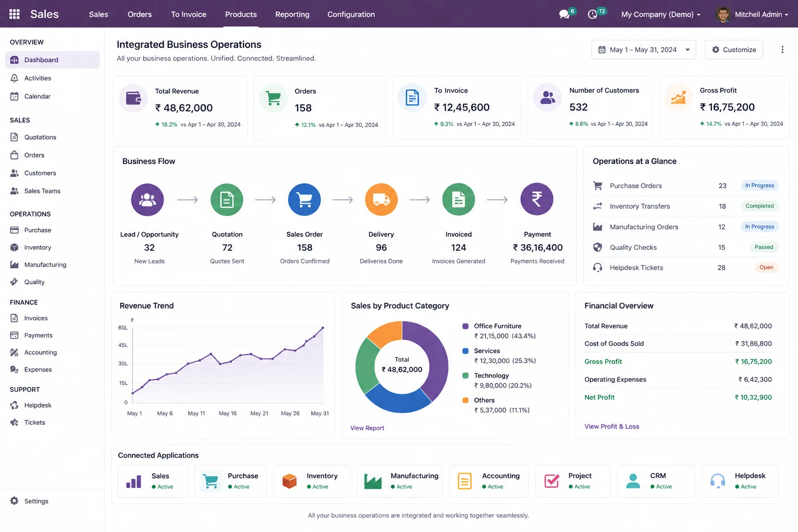Screen dimensions: 798x532
Task: Open the vertical three-dot options menu
Action: pyautogui.click(x=782, y=50)
